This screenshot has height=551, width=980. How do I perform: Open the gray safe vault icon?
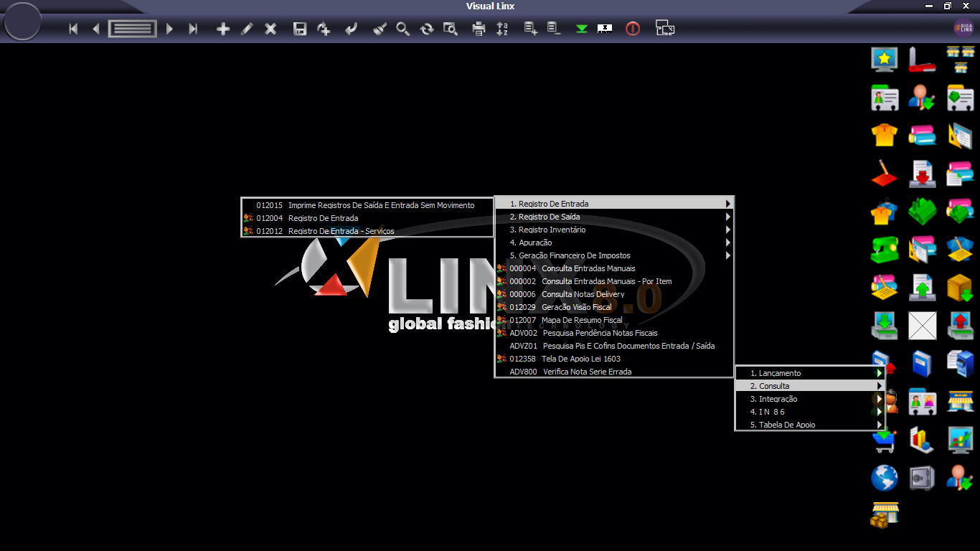tap(922, 478)
